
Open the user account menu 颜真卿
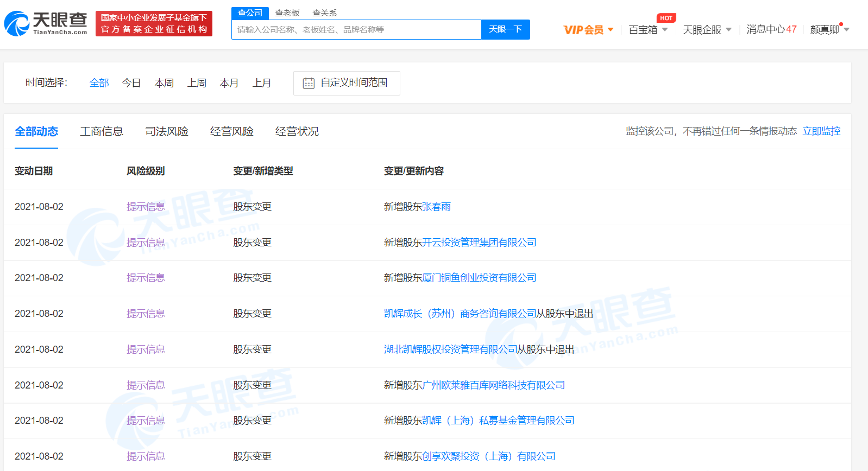pos(829,30)
